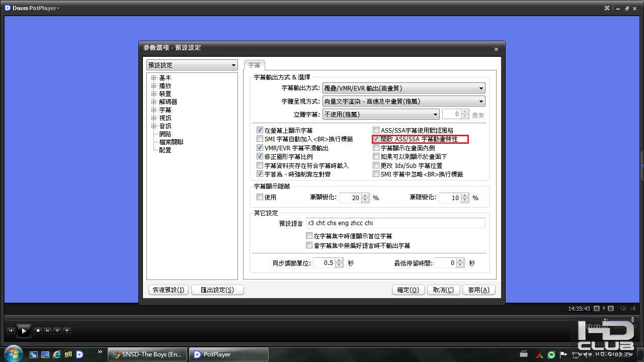Mute audio with the speaker icon
This screenshot has height=362, width=644.
[606, 319]
